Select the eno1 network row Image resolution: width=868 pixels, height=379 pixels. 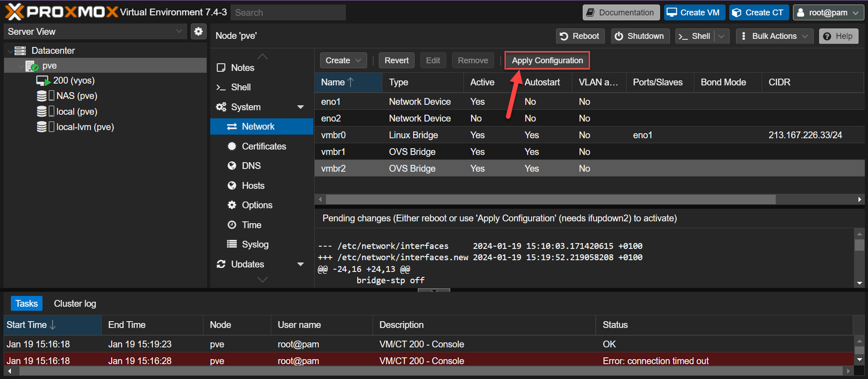pyautogui.click(x=590, y=102)
